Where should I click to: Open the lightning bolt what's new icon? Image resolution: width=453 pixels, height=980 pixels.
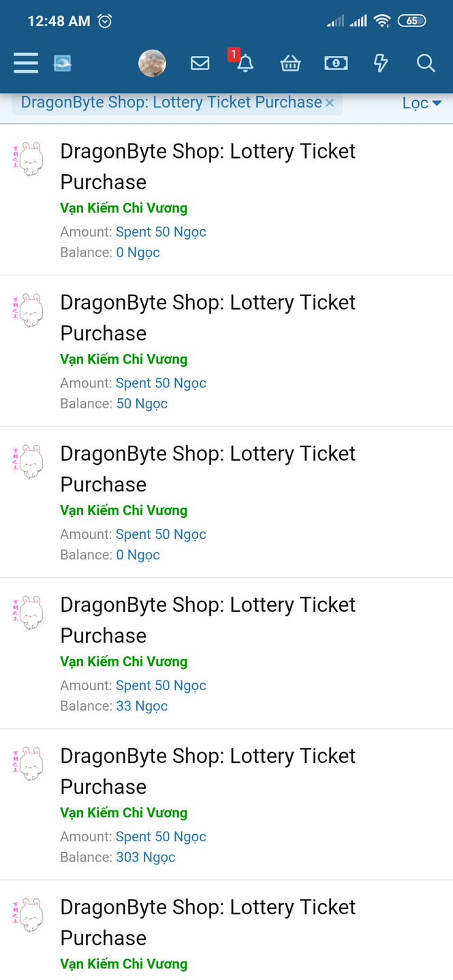[381, 63]
